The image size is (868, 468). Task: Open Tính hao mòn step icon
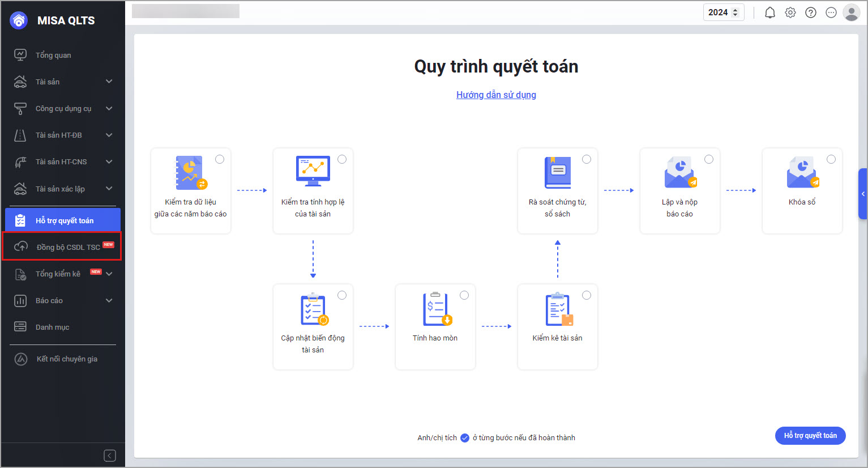pyautogui.click(x=437, y=309)
